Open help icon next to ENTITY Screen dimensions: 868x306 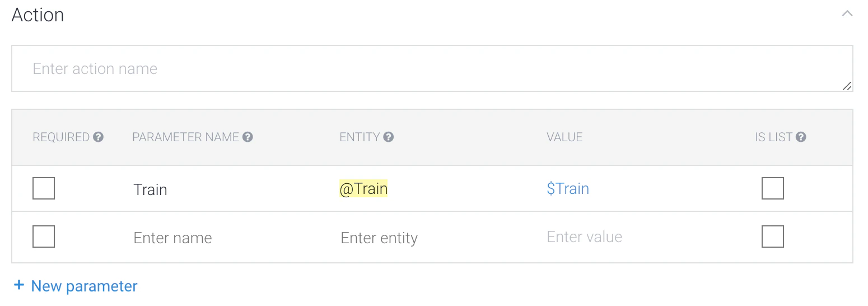click(x=389, y=137)
